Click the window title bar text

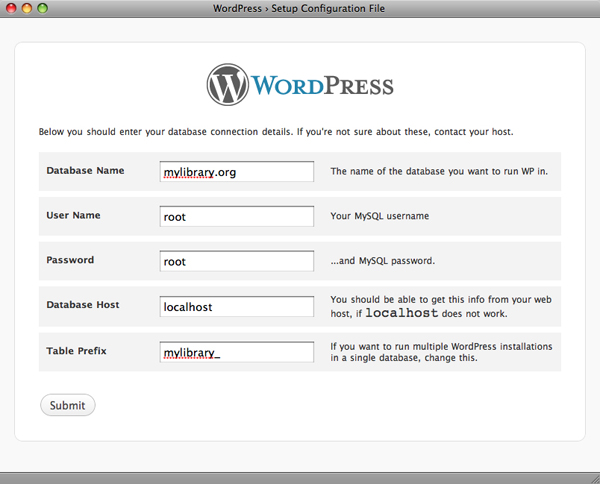click(299, 8)
